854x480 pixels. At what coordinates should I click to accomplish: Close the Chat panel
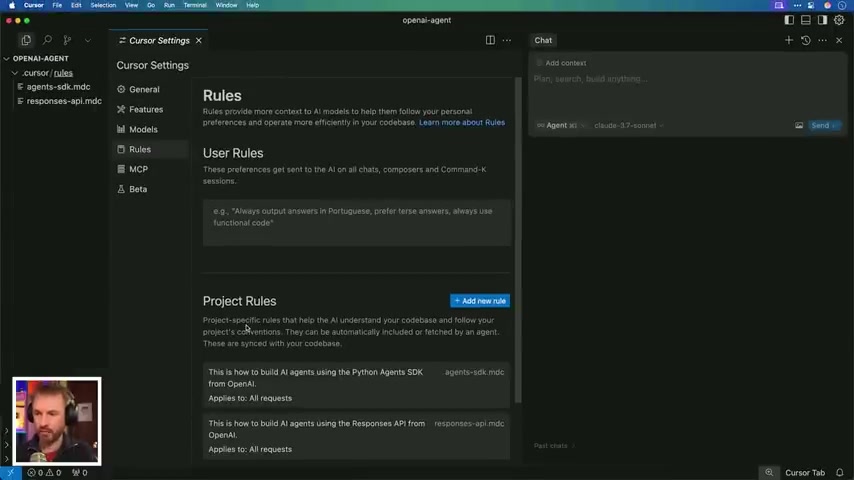coord(839,40)
